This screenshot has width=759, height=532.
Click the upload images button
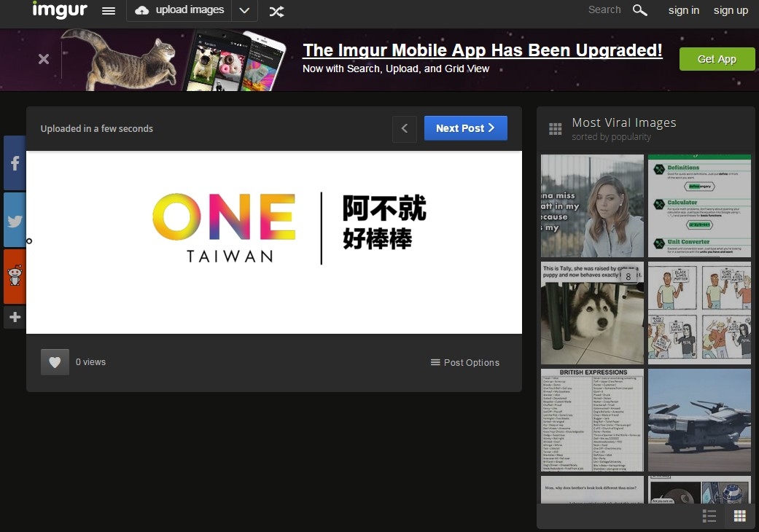coord(180,10)
